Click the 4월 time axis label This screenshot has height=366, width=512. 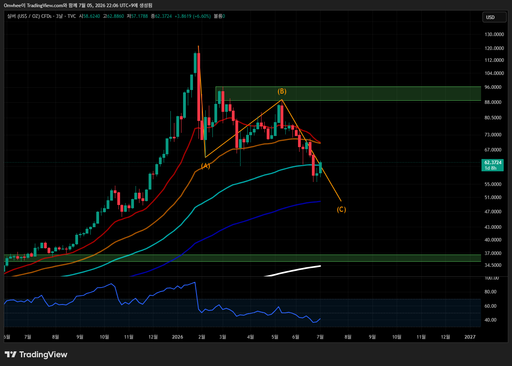click(x=250, y=337)
